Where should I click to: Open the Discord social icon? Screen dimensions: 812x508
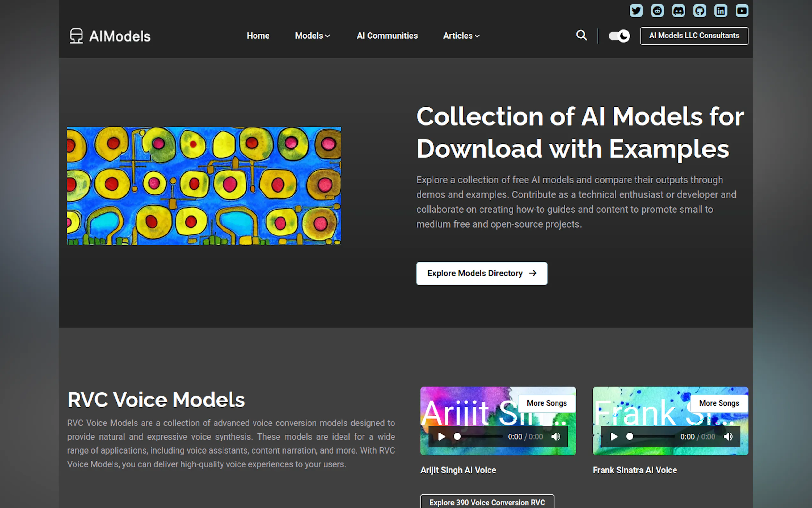click(x=678, y=11)
